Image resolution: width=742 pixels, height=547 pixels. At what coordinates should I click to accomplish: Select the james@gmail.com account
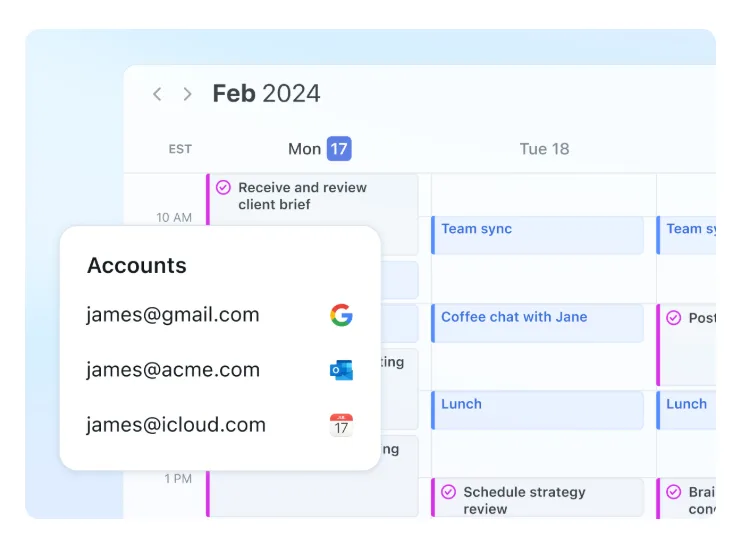(x=173, y=315)
